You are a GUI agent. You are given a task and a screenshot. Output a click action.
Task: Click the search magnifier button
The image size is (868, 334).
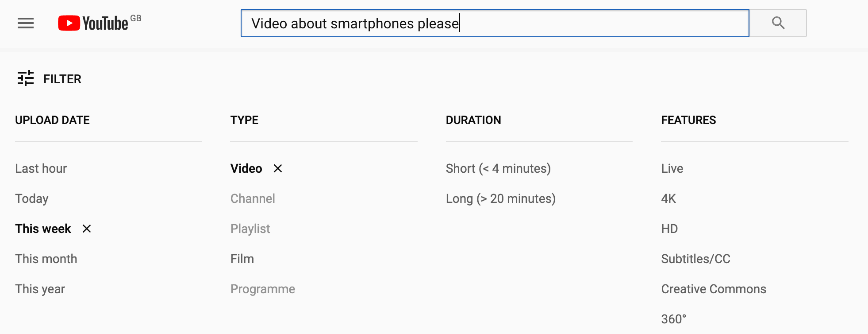[x=778, y=23]
